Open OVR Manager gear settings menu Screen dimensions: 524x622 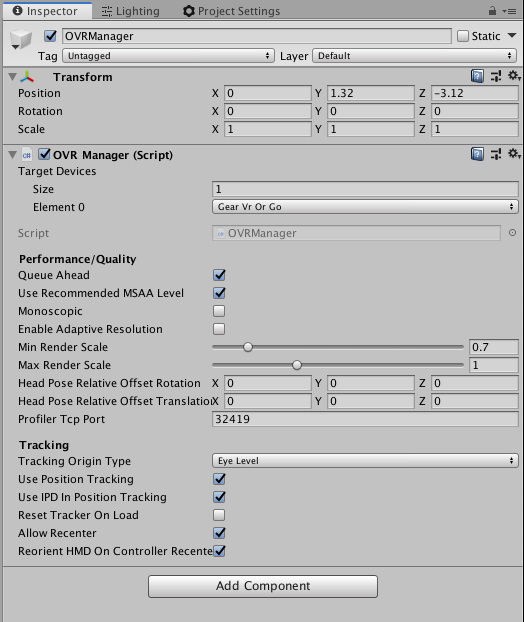click(x=514, y=154)
